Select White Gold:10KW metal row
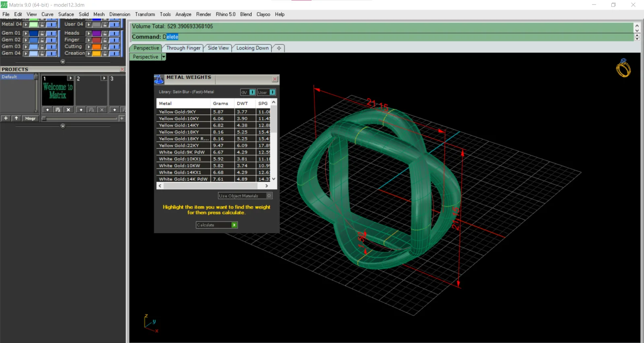Viewport: 644px width, 343px height. point(213,165)
